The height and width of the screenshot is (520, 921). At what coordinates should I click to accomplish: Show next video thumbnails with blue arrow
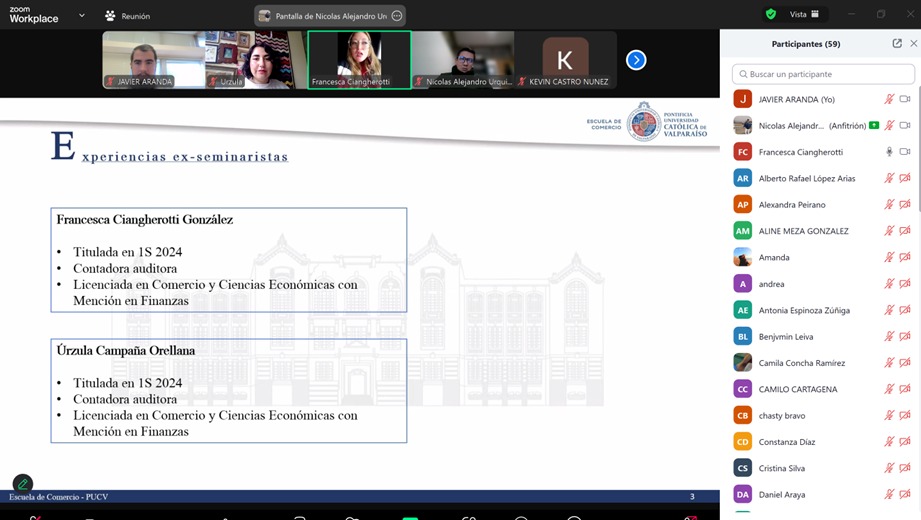[x=636, y=60]
